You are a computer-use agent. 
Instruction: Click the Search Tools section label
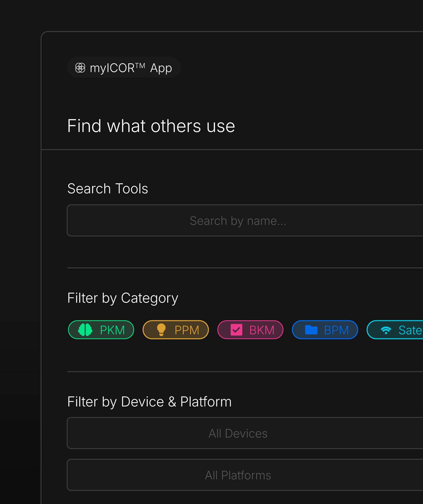pyautogui.click(x=108, y=189)
